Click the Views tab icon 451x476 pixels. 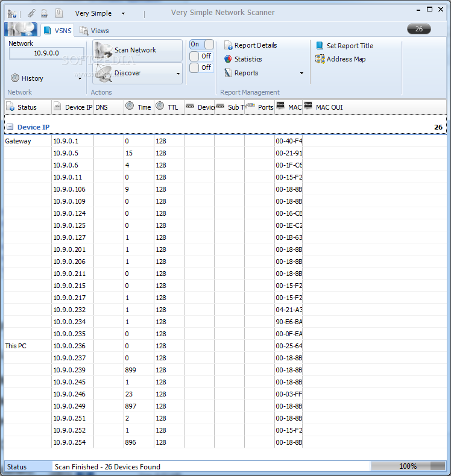84,30
